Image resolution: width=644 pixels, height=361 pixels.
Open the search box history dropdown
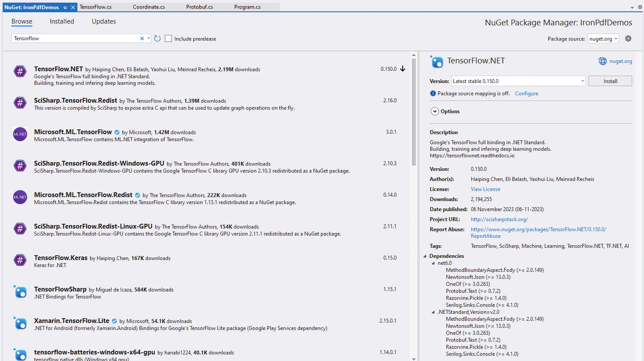point(149,38)
